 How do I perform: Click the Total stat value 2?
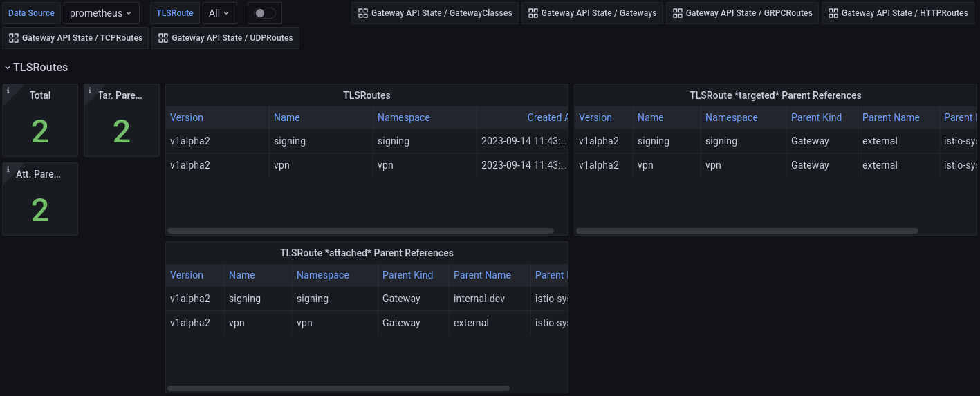pos(40,131)
